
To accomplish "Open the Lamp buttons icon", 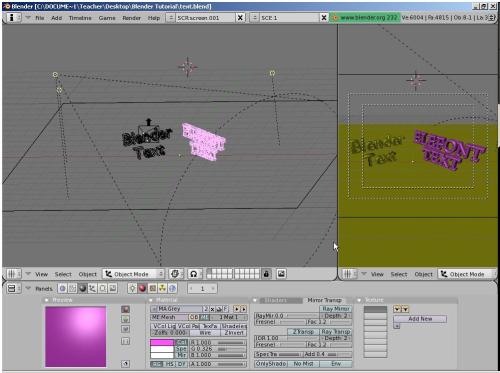I will (132, 288).
